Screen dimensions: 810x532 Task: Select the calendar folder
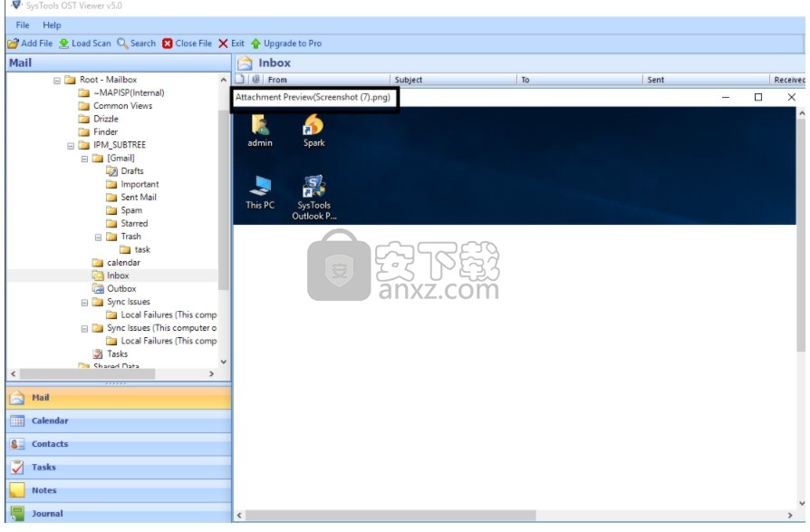[116, 263]
